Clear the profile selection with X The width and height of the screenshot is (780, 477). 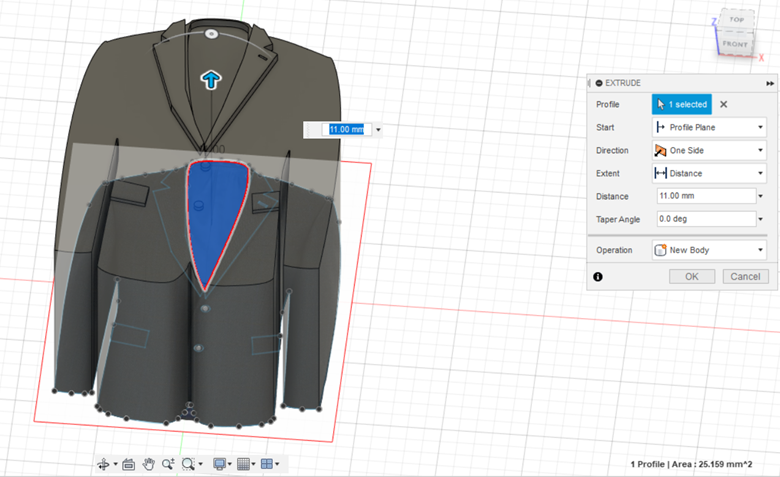(724, 104)
